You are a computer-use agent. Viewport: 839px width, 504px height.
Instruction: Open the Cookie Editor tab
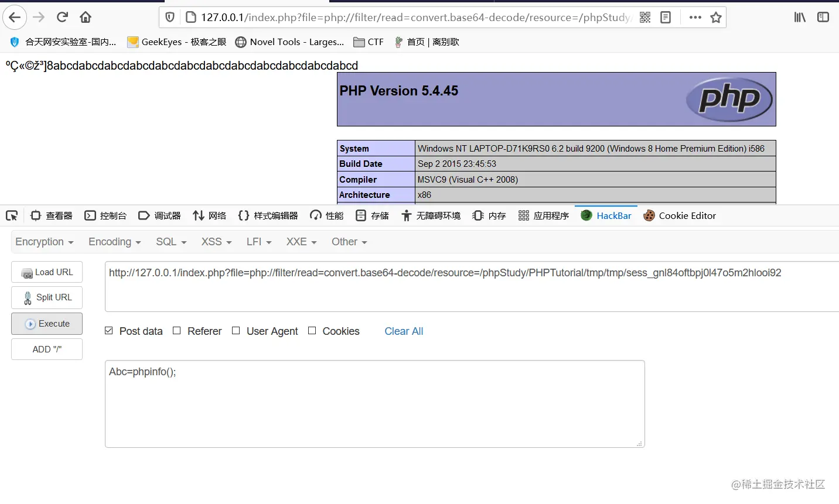680,215
